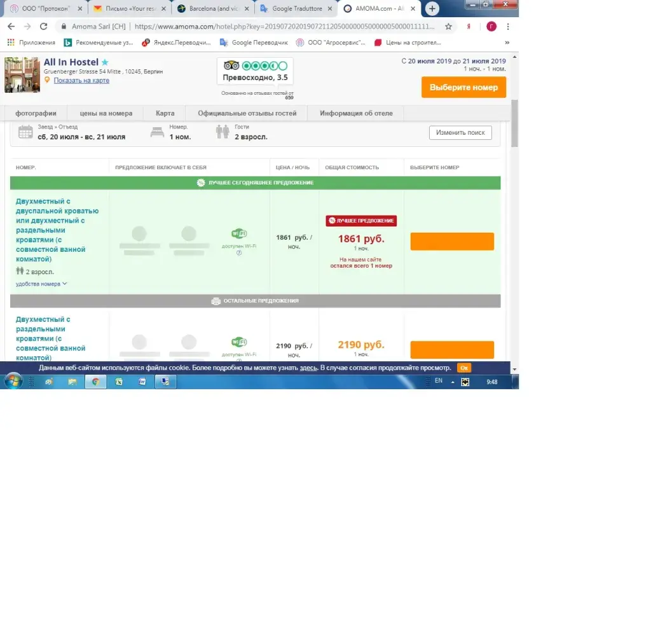The height and width of the screenshot is (636, 672).
Task: Close the Google Traduttore tab
Action: point(329,8)
